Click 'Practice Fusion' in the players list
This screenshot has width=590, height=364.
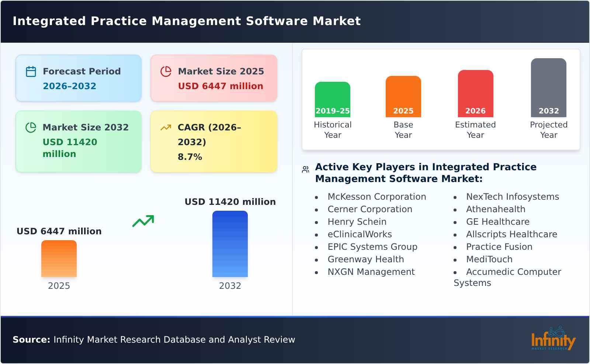499,247
